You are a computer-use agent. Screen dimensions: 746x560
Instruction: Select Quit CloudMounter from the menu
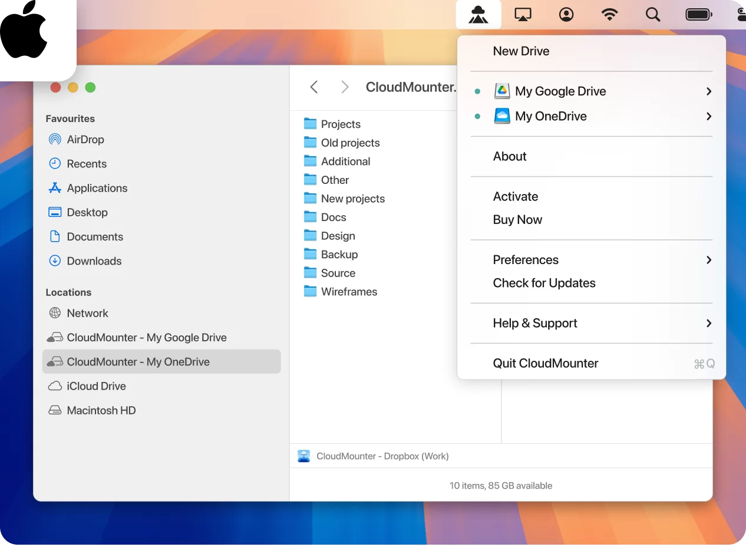coord(545,363)
